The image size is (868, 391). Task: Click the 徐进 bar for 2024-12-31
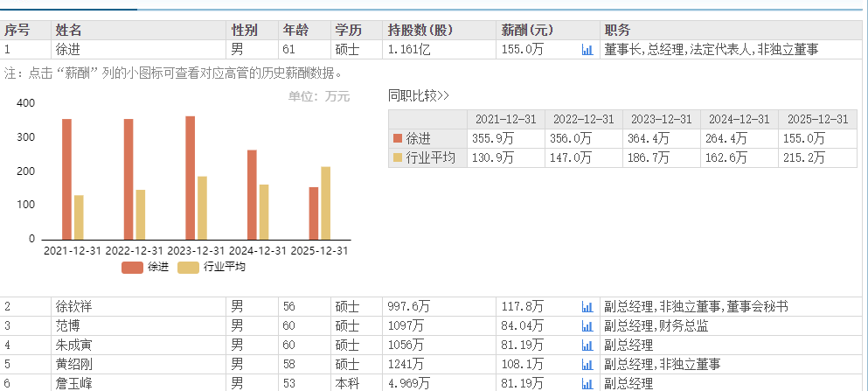tap(252, 194)
